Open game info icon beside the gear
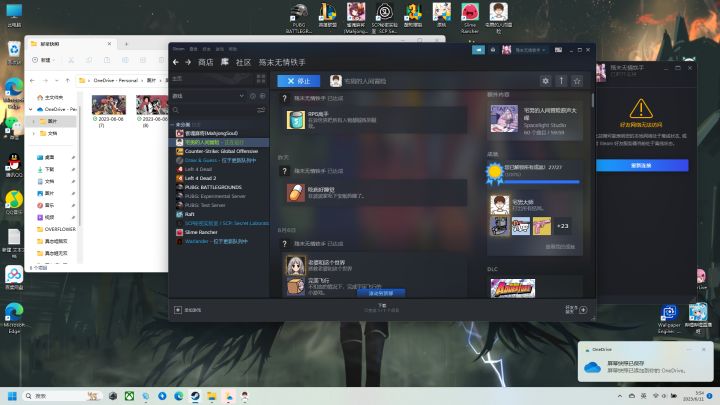 tap(561, 81)
